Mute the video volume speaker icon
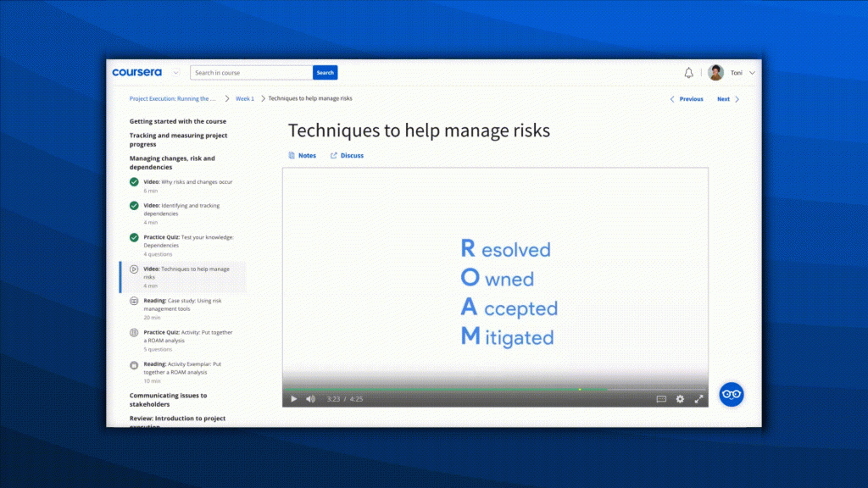The height and width of the screenshot is (488, 868). [310, 399]
